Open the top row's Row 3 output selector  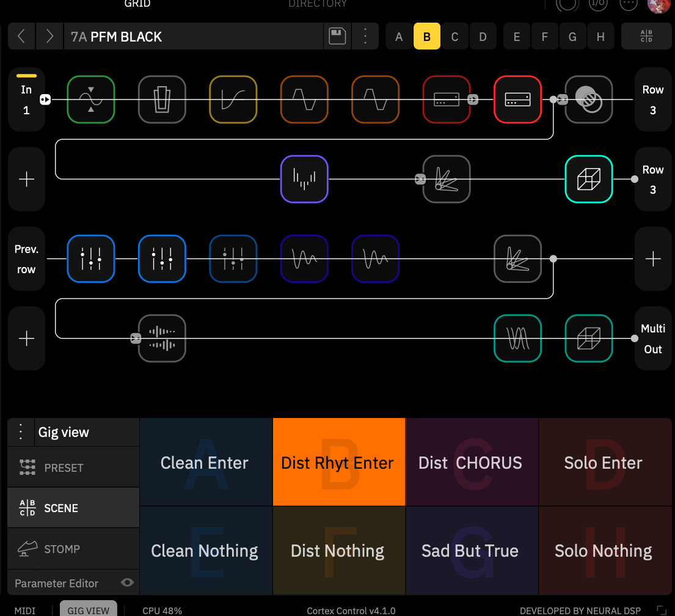click(x=652, y=100)
